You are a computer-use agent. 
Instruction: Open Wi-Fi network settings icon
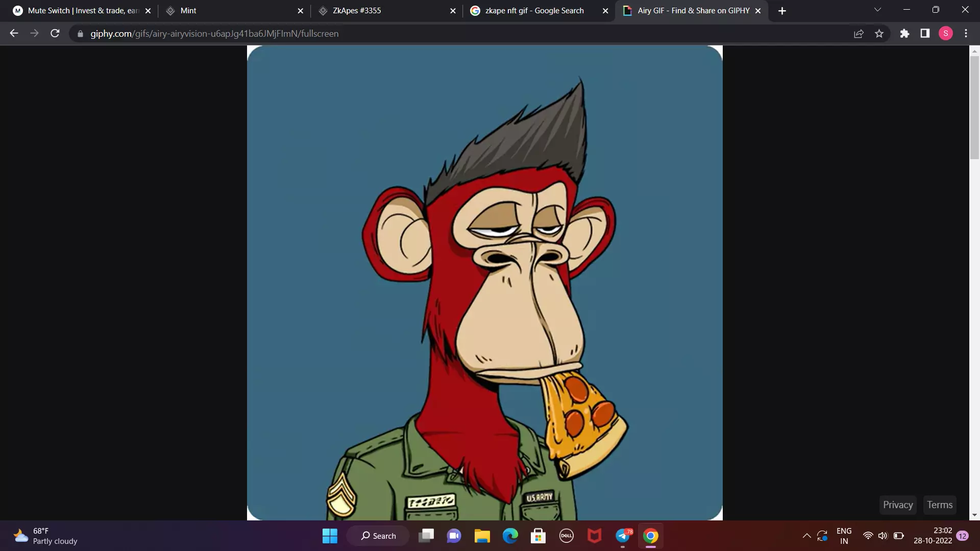point(868,536)
